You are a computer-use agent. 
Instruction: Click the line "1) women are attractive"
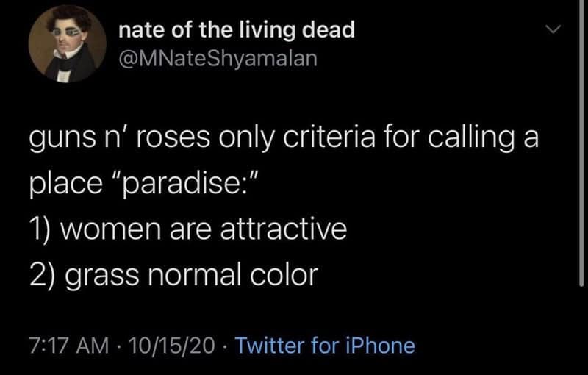[x=187, y=231]
